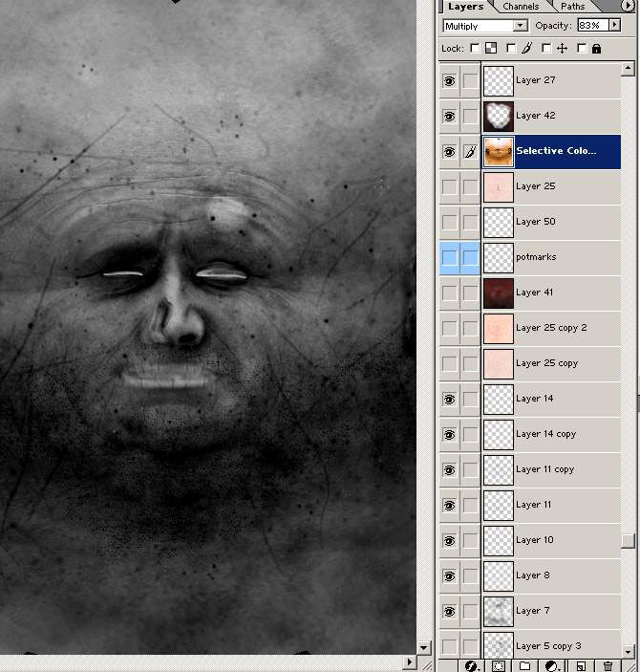Create a new layer set folder
The width and height of the screenshot is (640, 672).
(525, 665)
